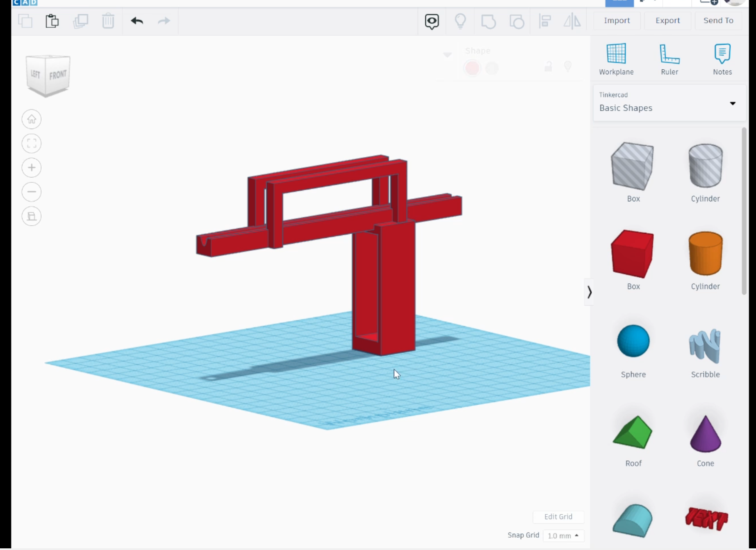The width and height of the screenshot is (756, 550).
Task: Click the Import button
Action: [x=617, y=20]
